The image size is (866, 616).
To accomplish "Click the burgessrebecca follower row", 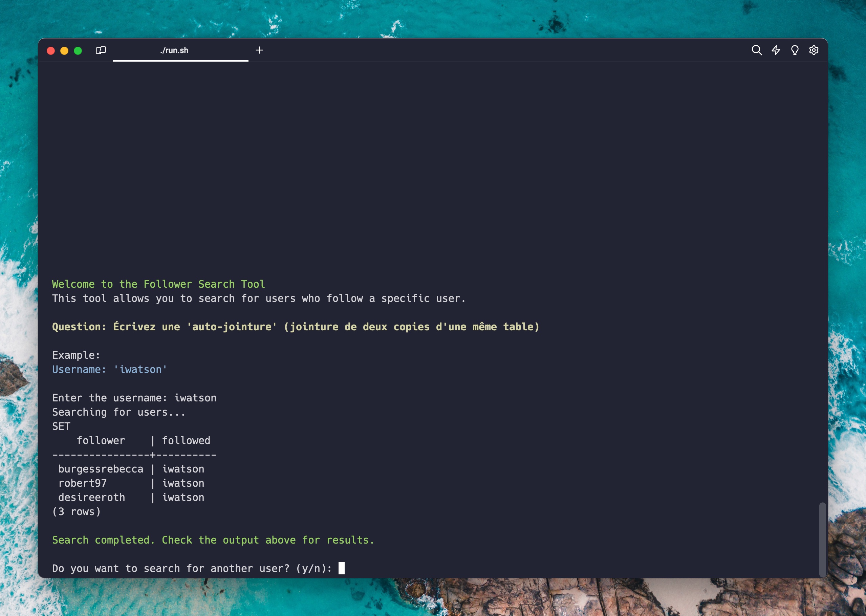I will coord(101,469).
